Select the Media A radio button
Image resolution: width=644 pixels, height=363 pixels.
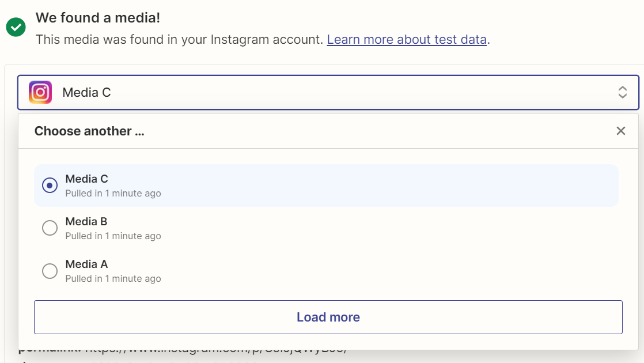(x=50, y=271)
